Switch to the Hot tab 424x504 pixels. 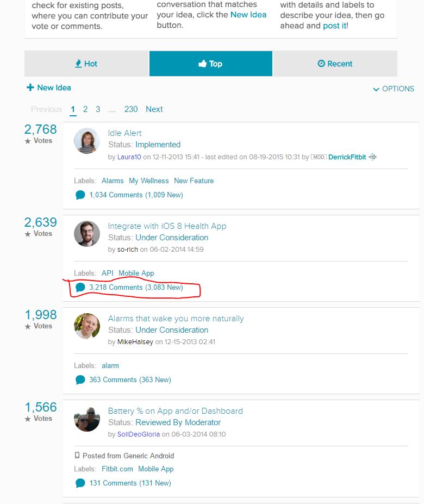pos(86,64)
